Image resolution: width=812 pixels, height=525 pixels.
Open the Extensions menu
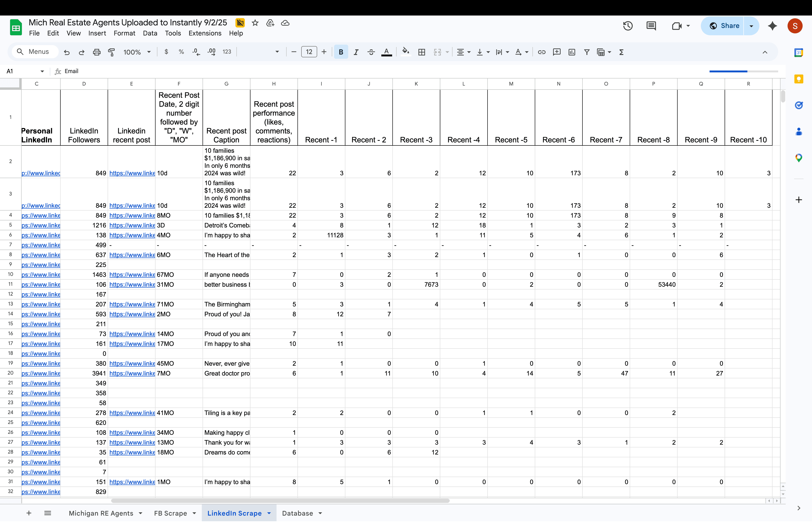[205, 33]
